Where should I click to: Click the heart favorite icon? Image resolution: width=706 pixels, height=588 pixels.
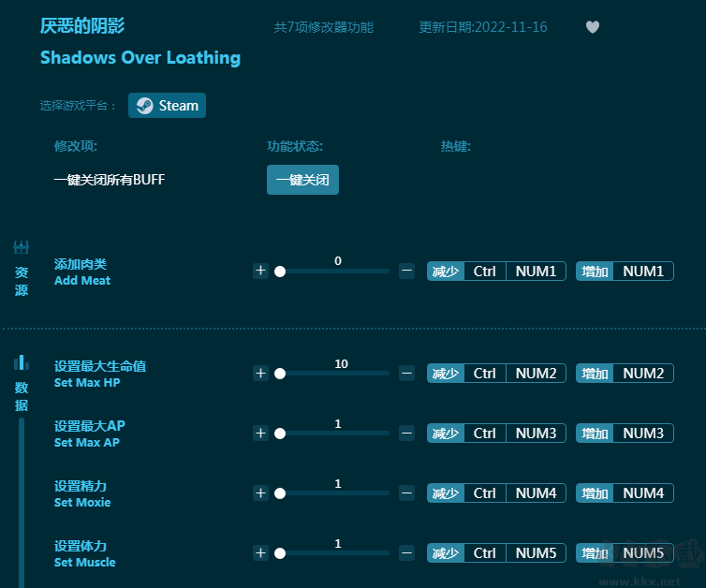pos(592,27)
